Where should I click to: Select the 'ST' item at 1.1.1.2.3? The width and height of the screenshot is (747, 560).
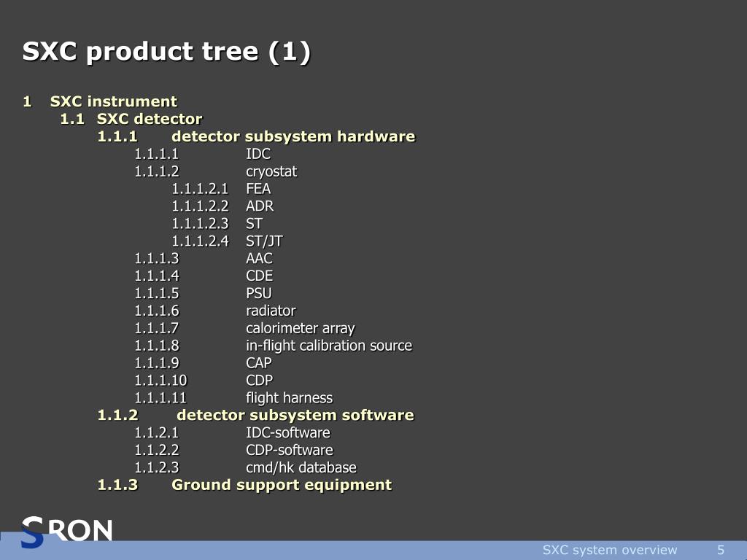click(254, 224)
